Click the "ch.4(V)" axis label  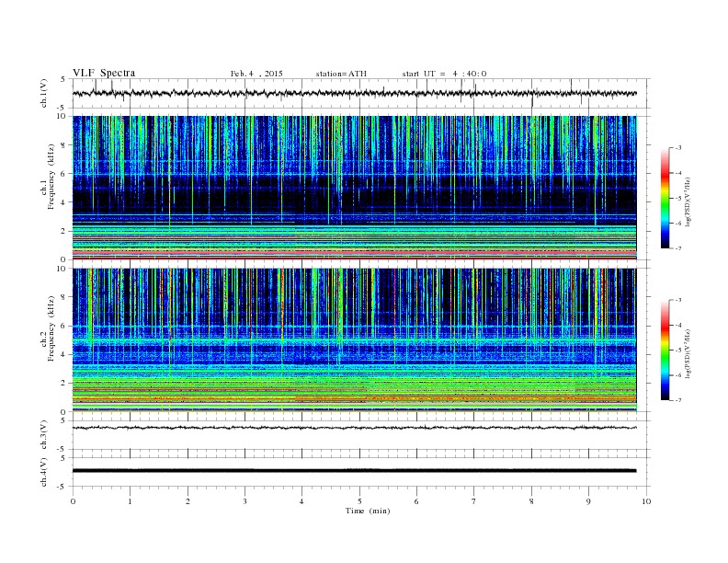(44, 472)
